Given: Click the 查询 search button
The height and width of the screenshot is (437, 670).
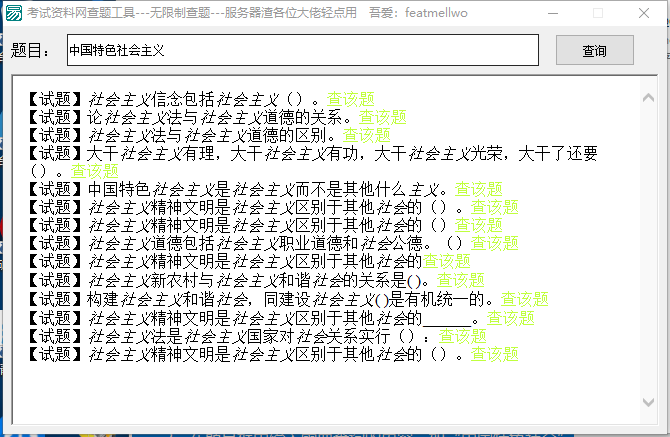Looking at the screenshot, I should coord(594,50).
